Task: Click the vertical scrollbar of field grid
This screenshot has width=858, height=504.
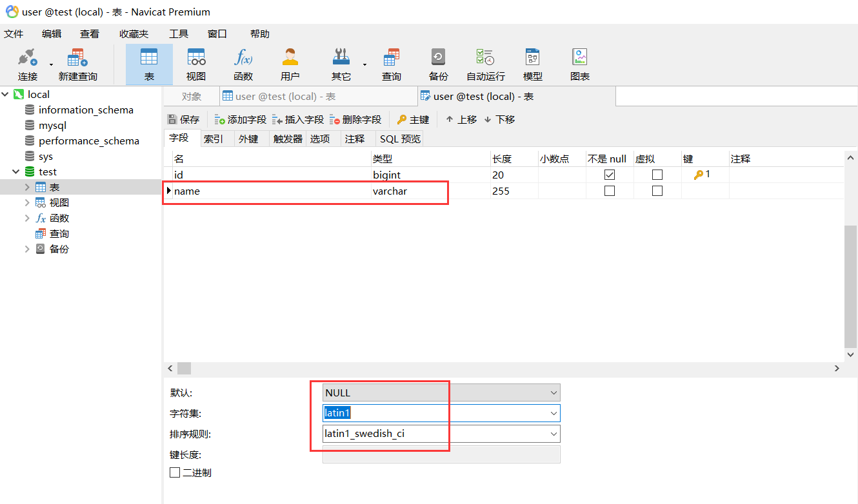Action: (x=851, y=286)
